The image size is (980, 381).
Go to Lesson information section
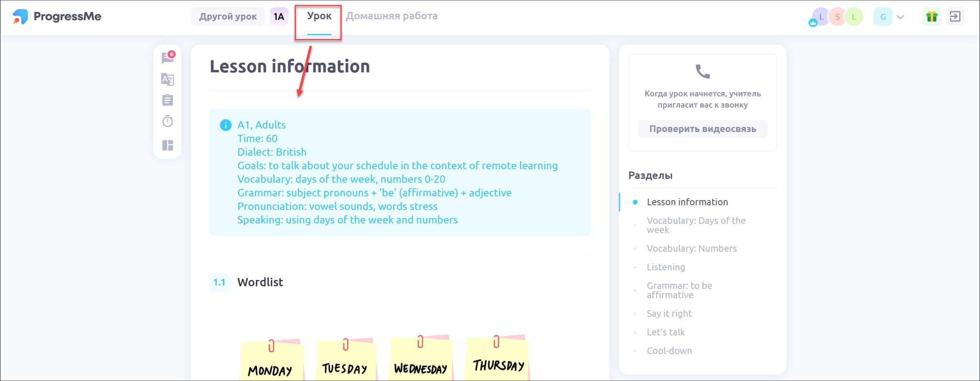[x=687, y=202]
